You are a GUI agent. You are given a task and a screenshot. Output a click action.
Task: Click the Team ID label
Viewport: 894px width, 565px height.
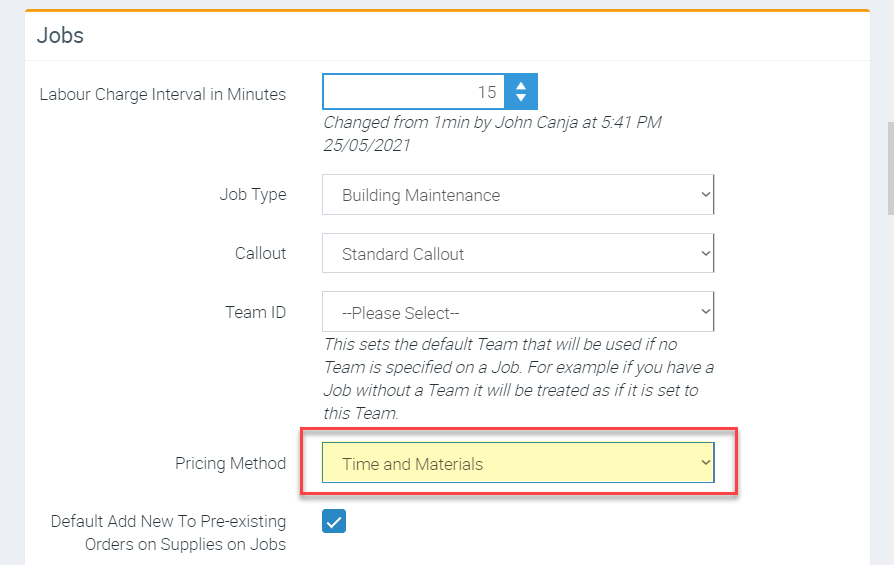[256, 312]
